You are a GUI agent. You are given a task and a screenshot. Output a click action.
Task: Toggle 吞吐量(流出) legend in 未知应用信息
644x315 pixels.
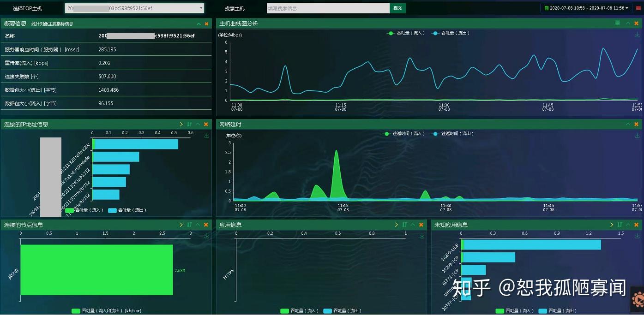tap(558, 311)
